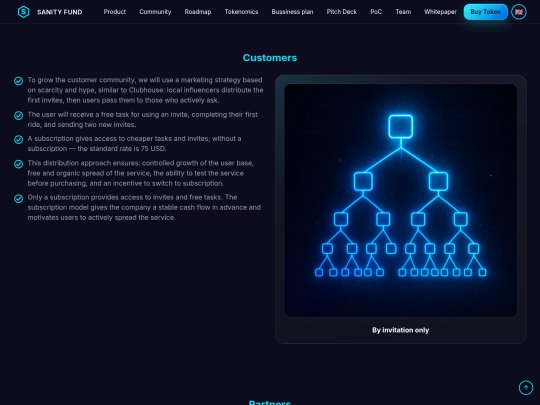The image size is (540, 405).
Task: Click the scroll-to-top arrow button
Action: (x=526, y=387)
